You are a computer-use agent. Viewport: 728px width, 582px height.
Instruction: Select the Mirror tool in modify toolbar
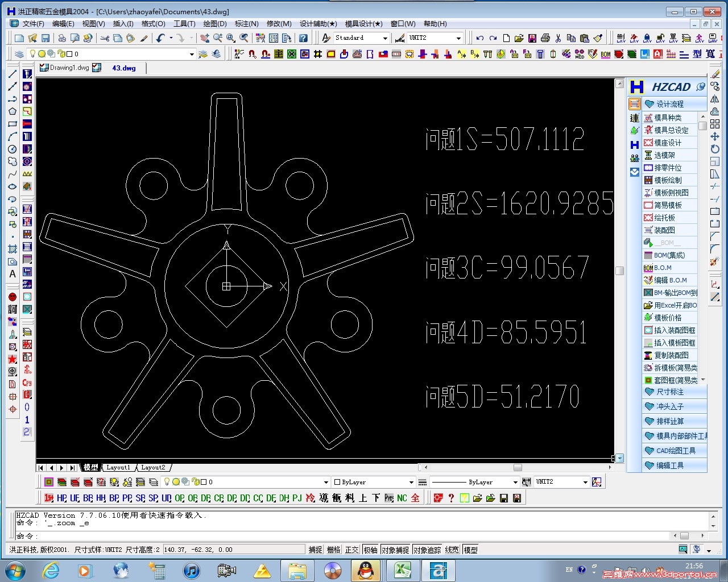[715, 99]
